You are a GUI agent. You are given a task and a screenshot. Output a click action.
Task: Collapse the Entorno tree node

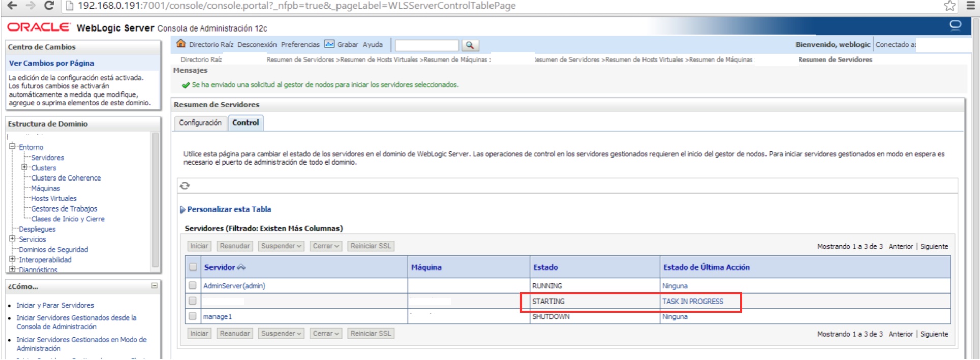click(12, 146)
